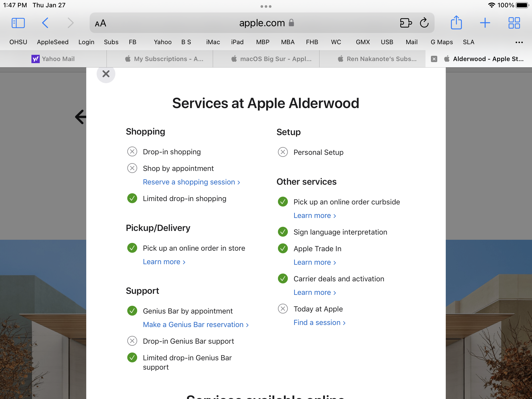The height and width of the screenshot is (399, 532).
Task: Open Make a Genius Bar reservation link
Action: pyautogui.click(x=196, y=325)
